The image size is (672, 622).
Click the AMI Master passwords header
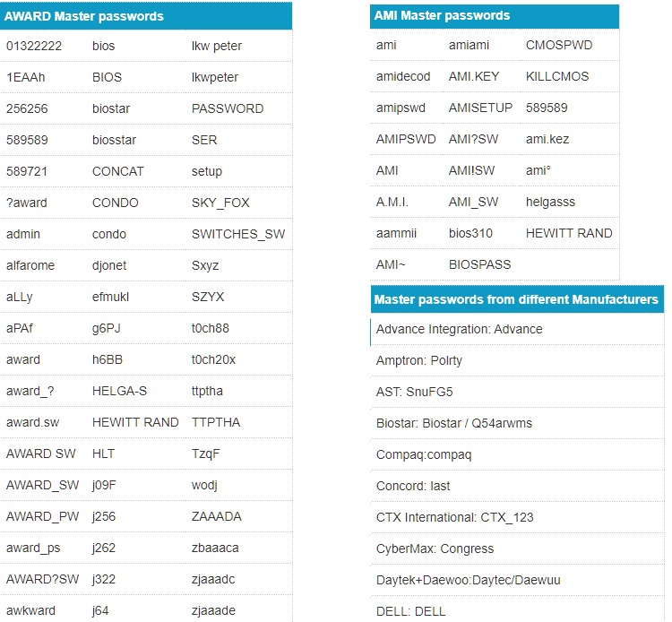(x=443, y=15)
